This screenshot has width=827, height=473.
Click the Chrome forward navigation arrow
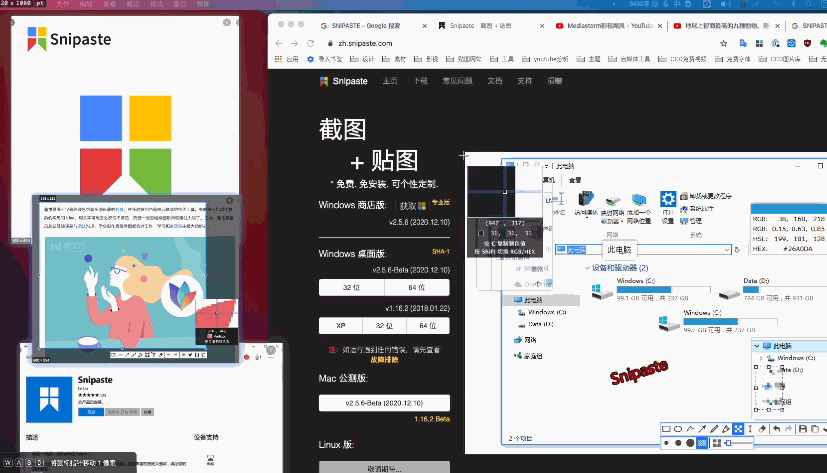(294, 43)
